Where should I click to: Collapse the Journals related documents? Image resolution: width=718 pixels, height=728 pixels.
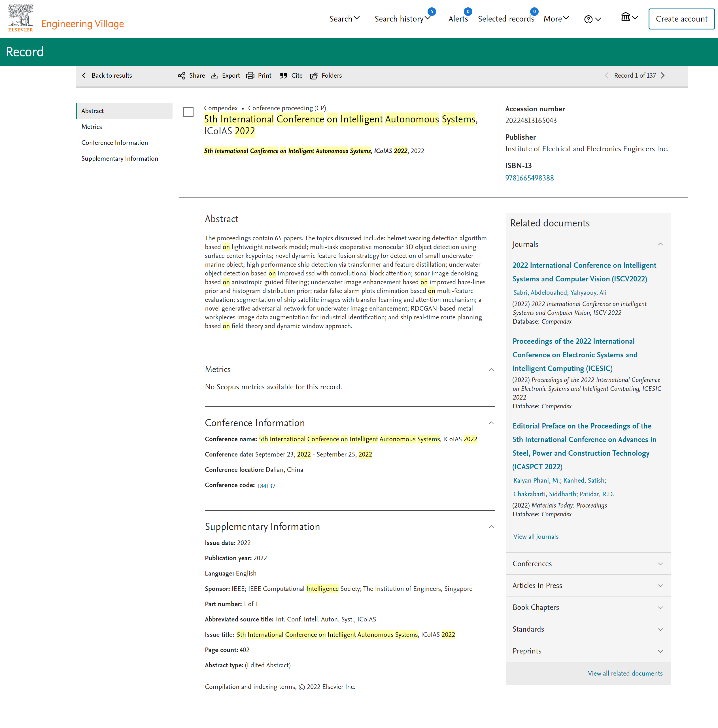(660, 244)
